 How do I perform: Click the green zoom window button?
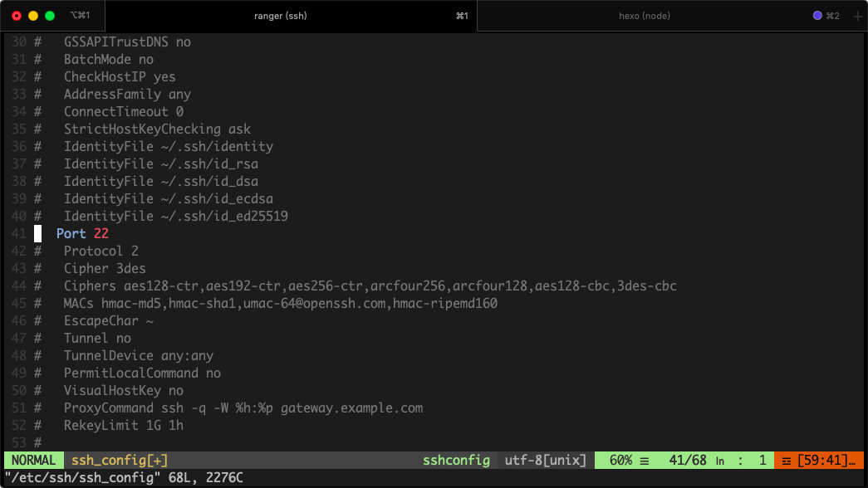click(x=50, y=16)
